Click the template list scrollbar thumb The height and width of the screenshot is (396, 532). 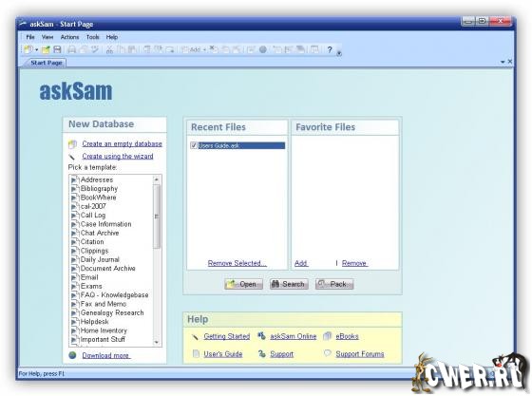point(157,217)
